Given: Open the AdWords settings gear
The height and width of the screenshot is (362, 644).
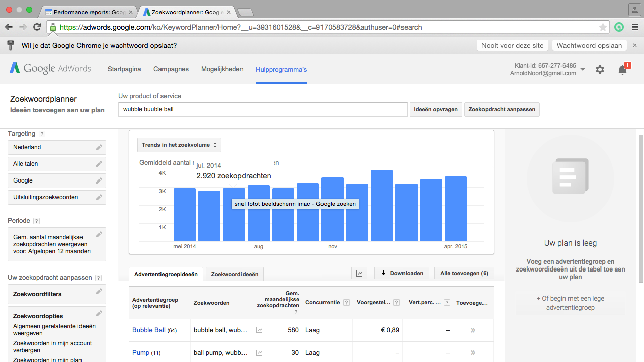Looking at the screenshot, I should (600, 70).
